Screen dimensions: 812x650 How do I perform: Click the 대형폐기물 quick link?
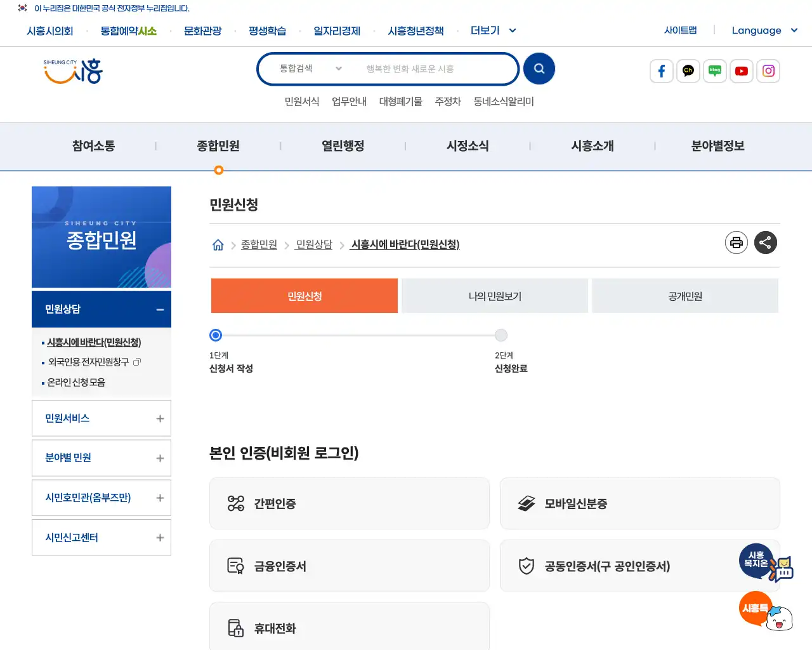401,102
